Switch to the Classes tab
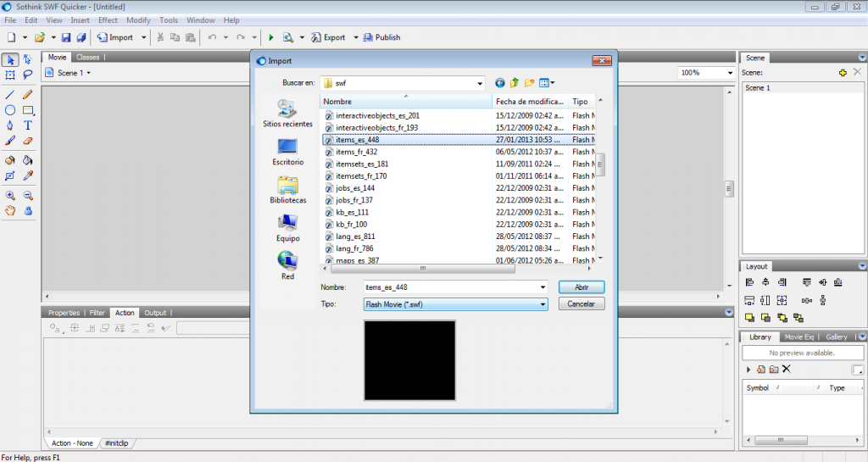The width and height of the screenshot is (868, 462). tap(87, 57)
